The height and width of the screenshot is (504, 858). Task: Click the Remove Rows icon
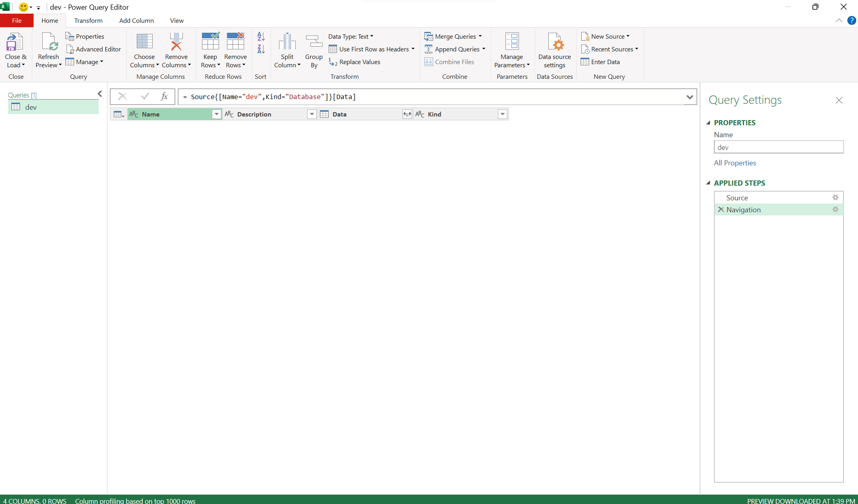pos(235,41)
